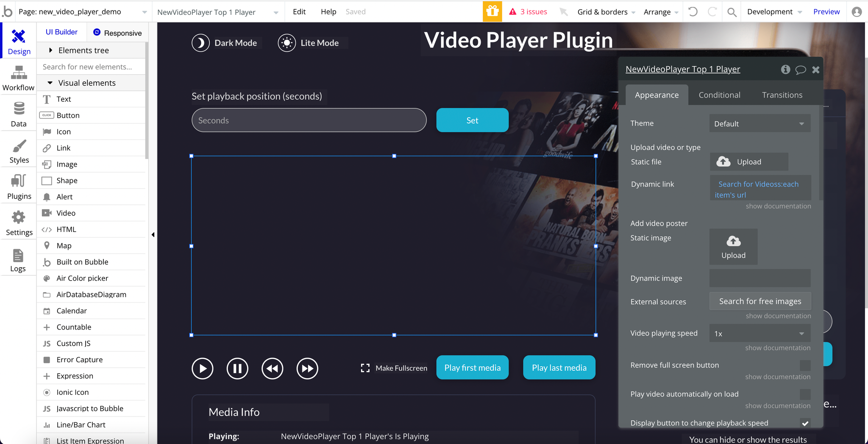Click Upload button for Static image

tap(733, 247)
